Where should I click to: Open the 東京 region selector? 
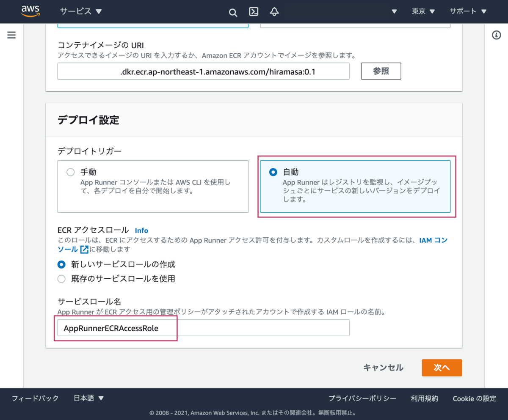tap(423, 11)
